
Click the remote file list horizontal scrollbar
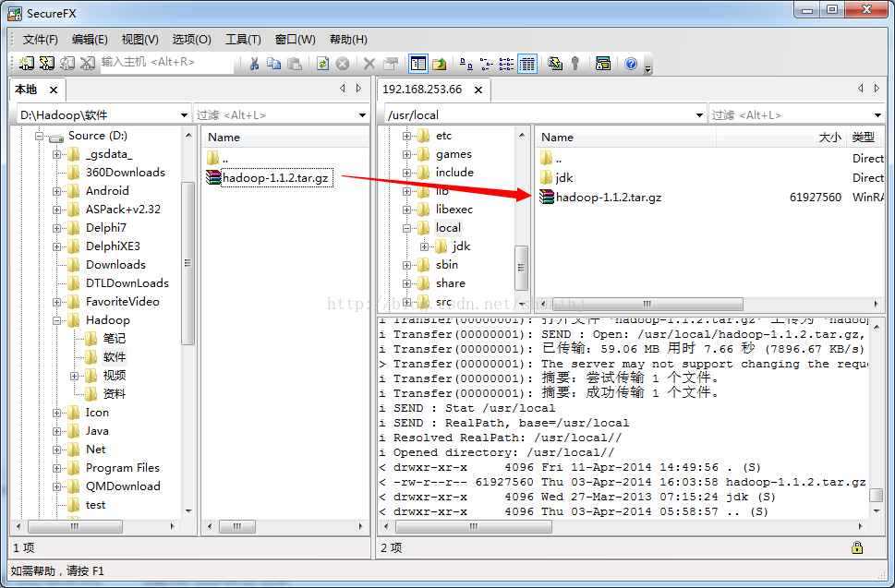coord(647,304)
